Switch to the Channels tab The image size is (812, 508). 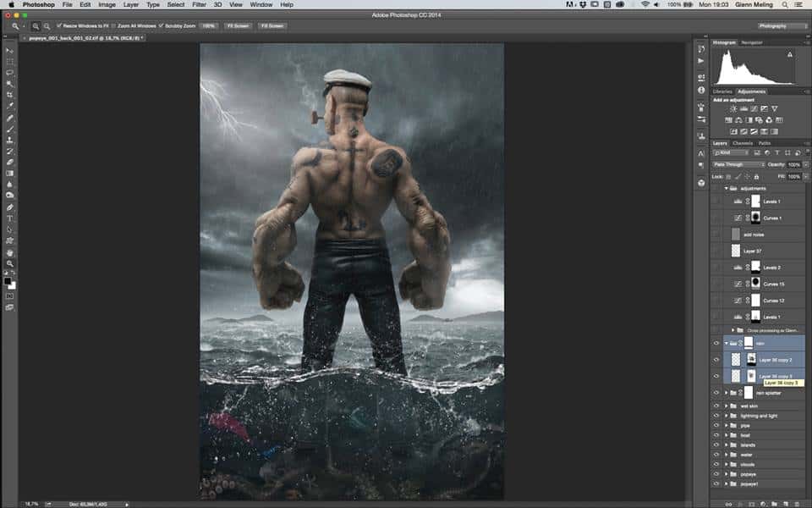click(743, 143)
